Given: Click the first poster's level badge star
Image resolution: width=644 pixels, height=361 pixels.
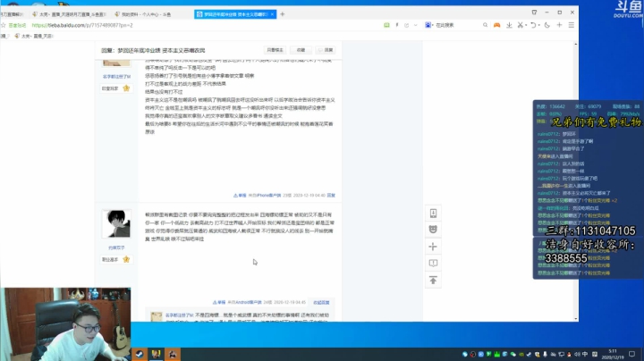Looking at the screenshot, I should point(126,88).
